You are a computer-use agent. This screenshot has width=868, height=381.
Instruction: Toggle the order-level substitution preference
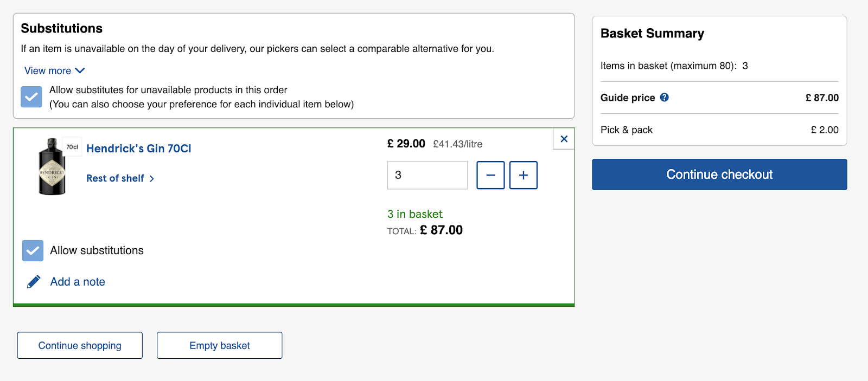(x=31, y=96)
